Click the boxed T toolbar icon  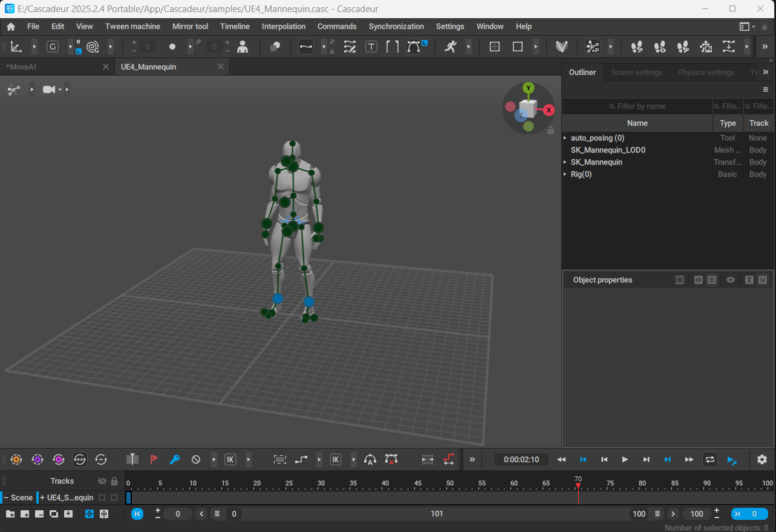[x=371, y=47]
